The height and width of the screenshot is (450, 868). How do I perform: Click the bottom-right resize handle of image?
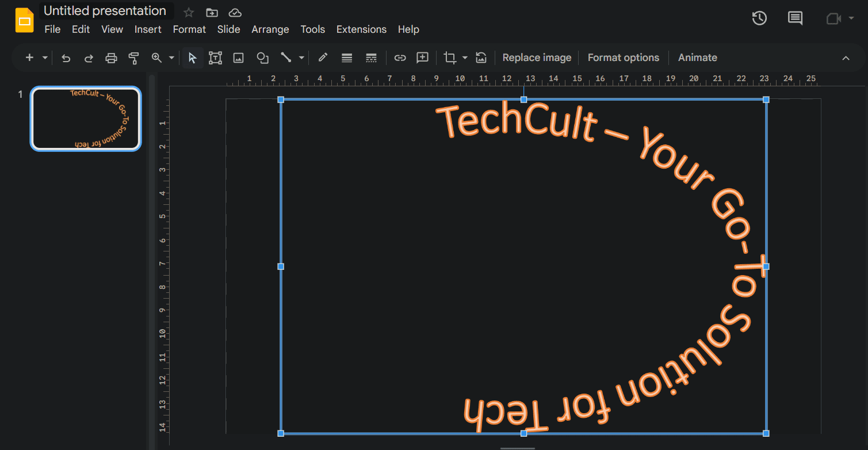click(x=766, y=433)
